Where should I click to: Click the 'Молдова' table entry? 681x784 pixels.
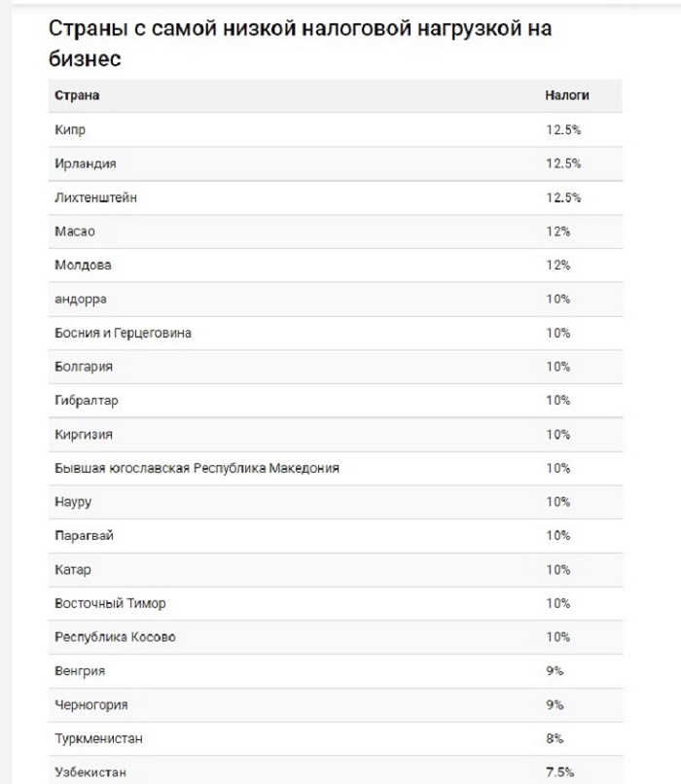click(83, 265)
